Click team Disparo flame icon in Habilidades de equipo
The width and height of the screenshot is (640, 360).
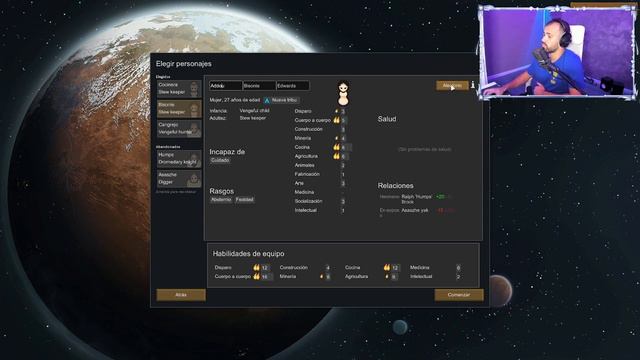256,267
